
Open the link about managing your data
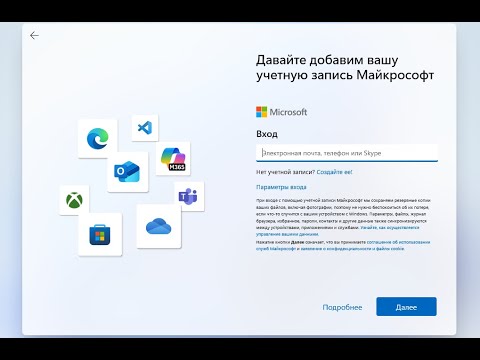[337, 231]
